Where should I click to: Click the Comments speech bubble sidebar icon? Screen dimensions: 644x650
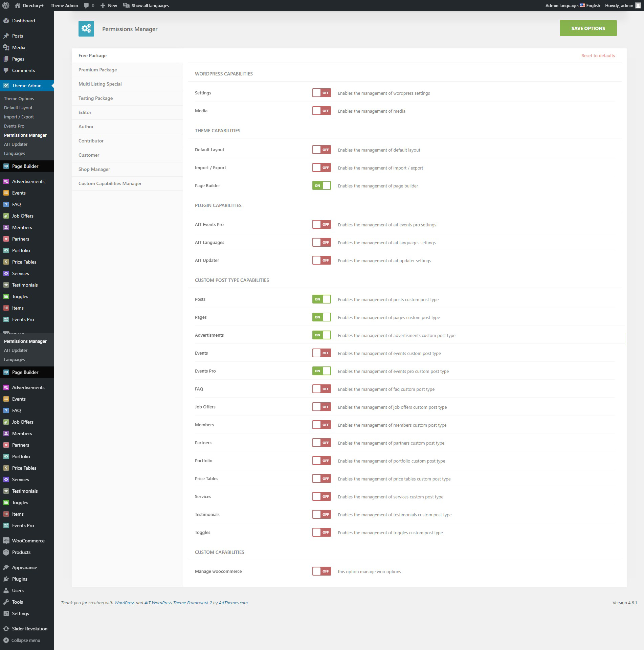tap(6, 70)
